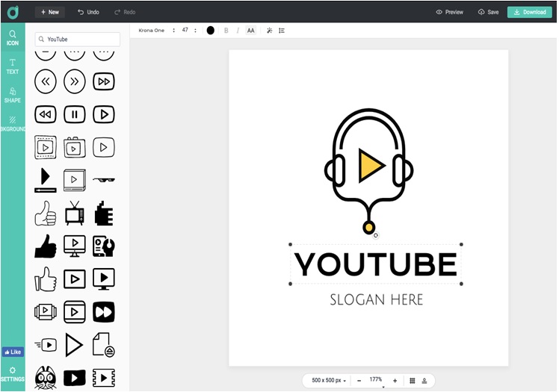The height and width of the screenshot is (392, 559).
Task: Open the Shape panel in sidebar
Action: click(x=13, y=95)
